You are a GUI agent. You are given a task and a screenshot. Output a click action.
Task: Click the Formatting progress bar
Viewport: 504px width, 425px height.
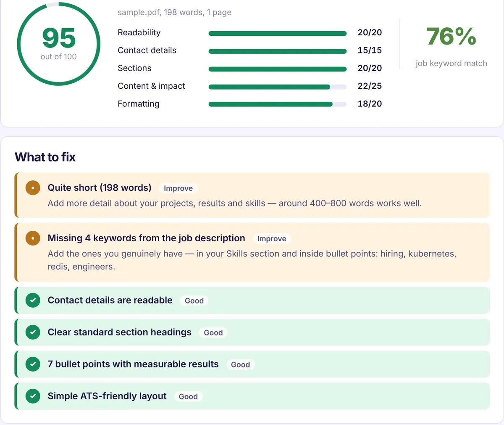coord(278,105)
